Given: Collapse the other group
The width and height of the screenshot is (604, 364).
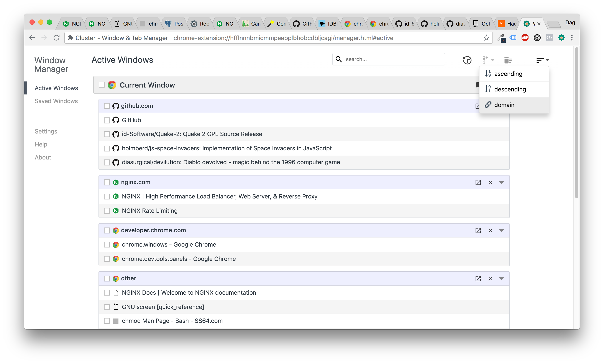Looking at the screenshot, I should (502, 279).
